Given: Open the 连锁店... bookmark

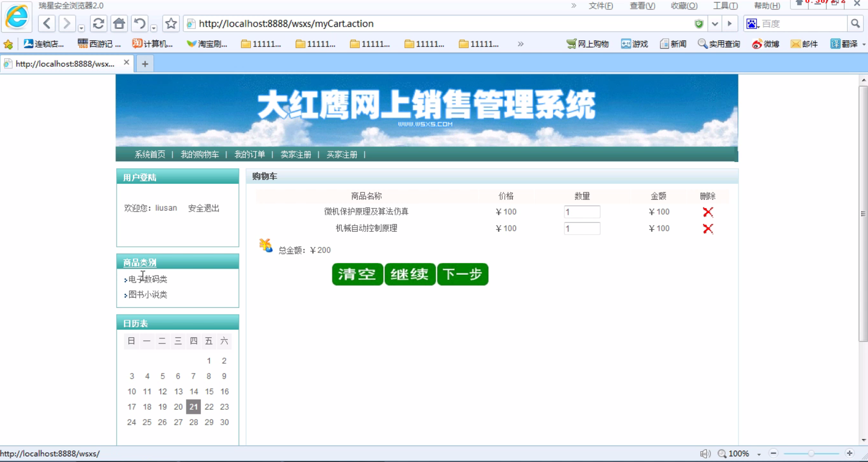Looking at the screenshot, I should coord(44,44).
